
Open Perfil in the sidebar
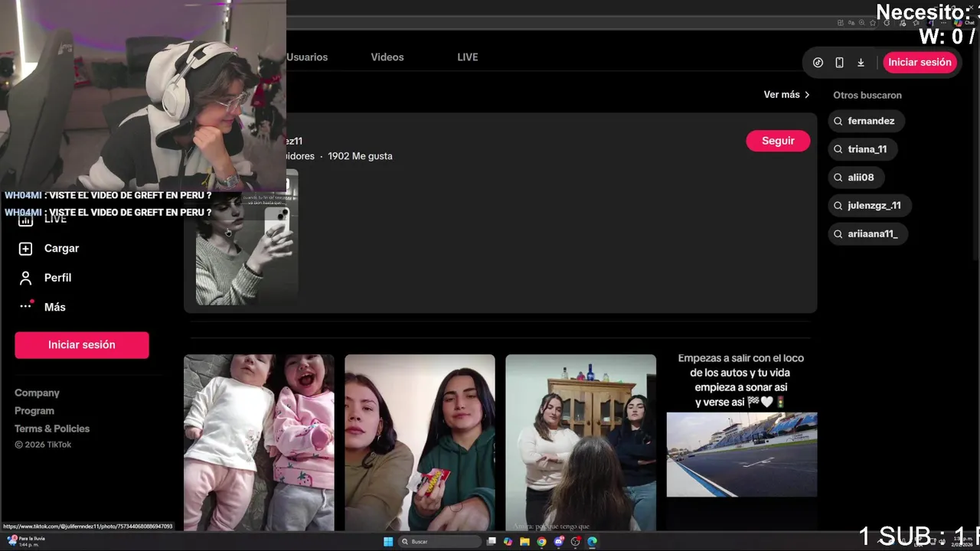coord(57,278)
